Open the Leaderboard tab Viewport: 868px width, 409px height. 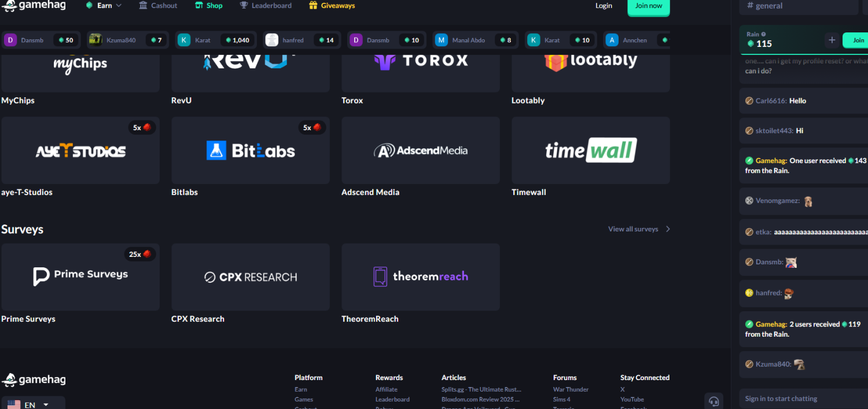click(x=266, y=6)
